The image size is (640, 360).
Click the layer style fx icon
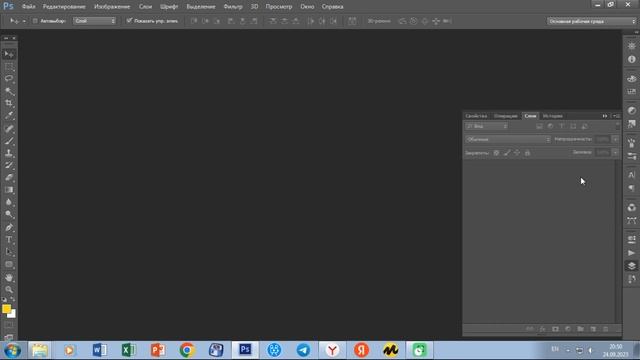pyautogui.click(x=542, y=329)
